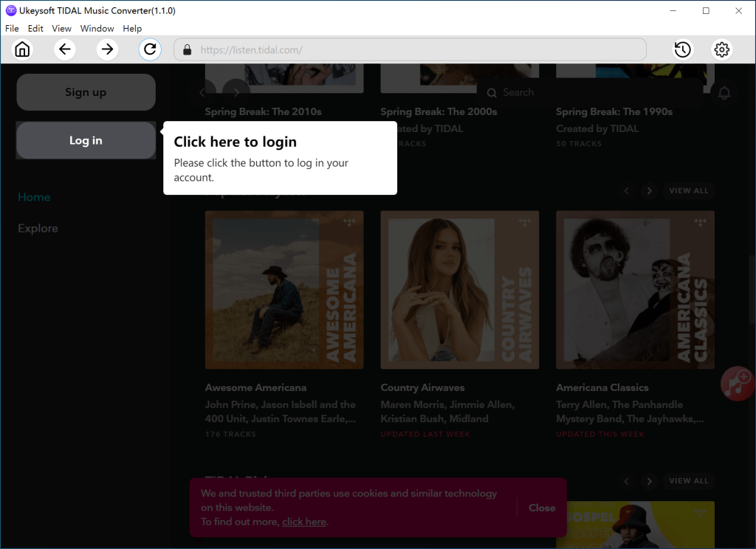The width and height of the screenshot is (756, 549).
Task: Reload the page with the refresh icon
Action: [150, 49]
